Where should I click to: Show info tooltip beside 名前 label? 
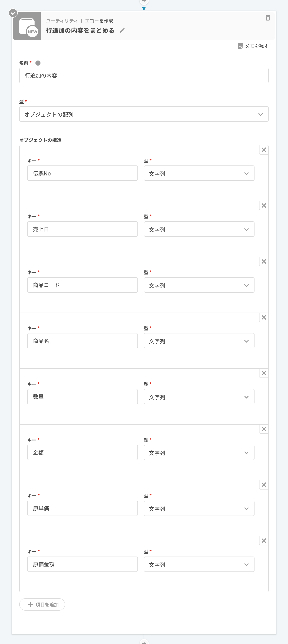(x=38, y=63)
